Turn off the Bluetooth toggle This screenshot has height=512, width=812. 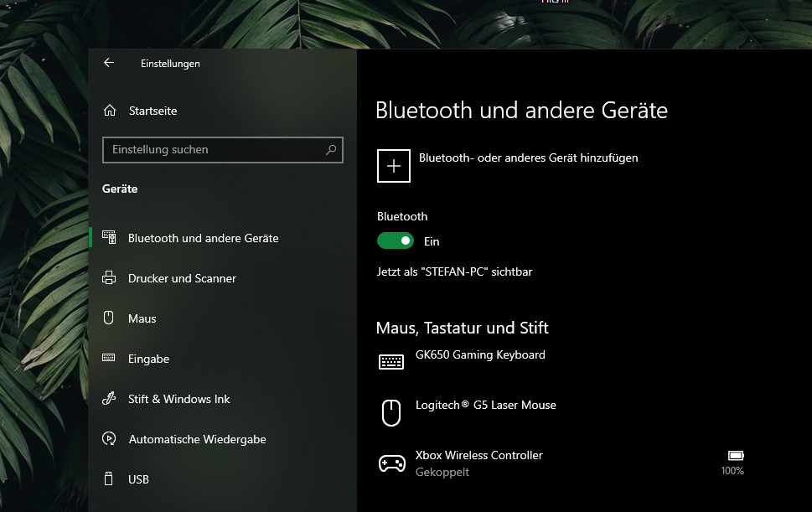pos(396,240)
